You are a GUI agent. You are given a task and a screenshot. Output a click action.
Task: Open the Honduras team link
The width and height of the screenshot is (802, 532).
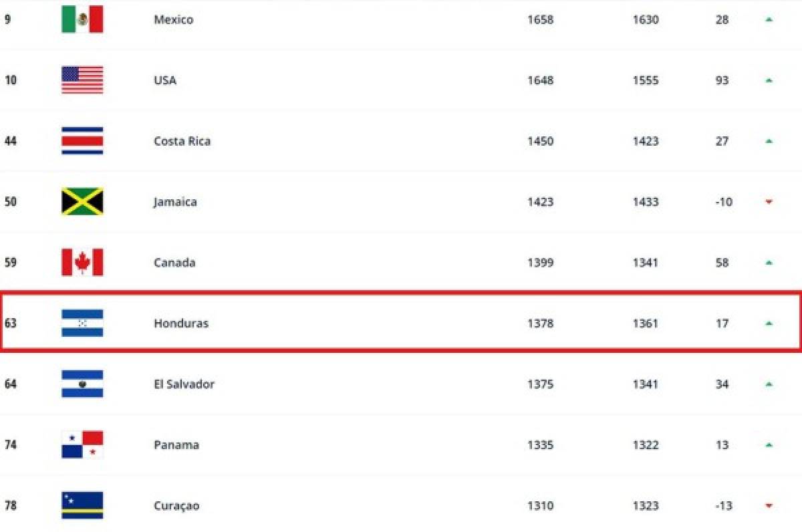181,323
